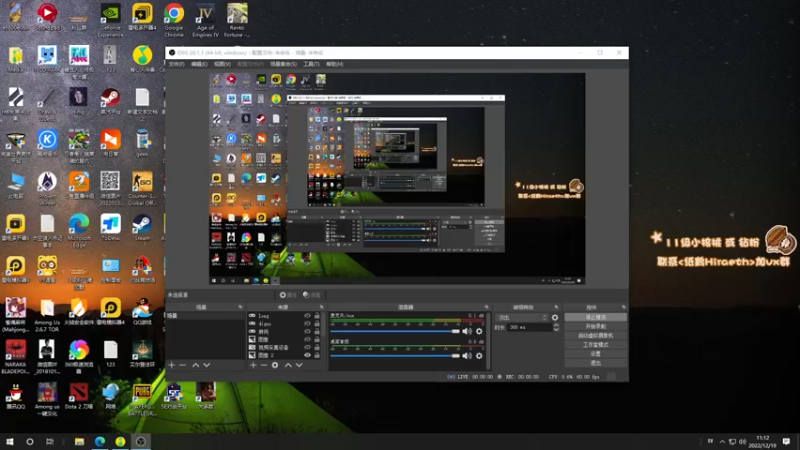Open 桌面音频 audio settings gear

click(479, 356)
